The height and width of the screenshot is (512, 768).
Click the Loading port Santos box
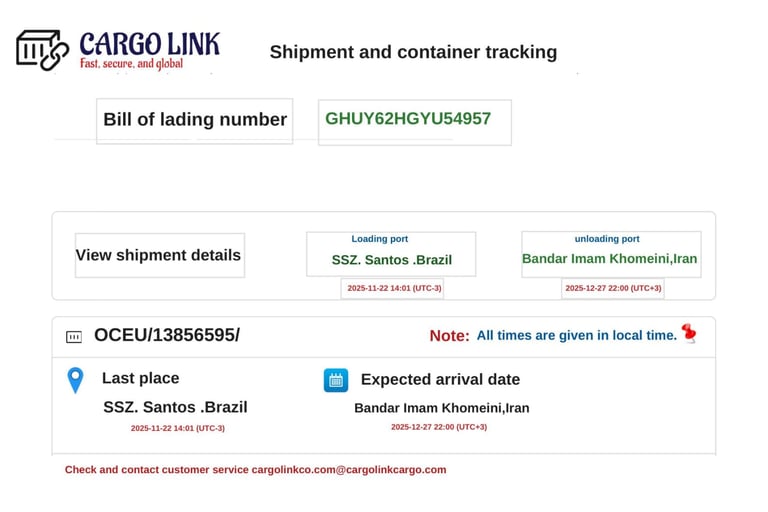391,254
